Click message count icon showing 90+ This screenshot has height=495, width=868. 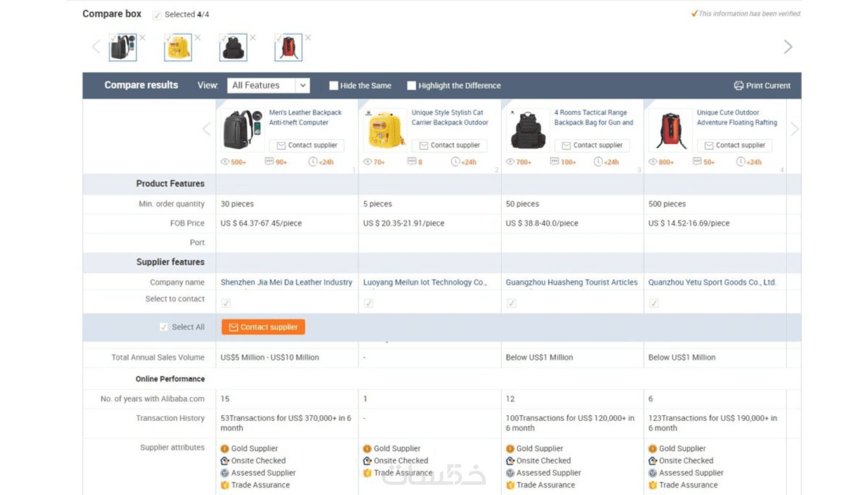pyautogui.click(x=269, y=162)
